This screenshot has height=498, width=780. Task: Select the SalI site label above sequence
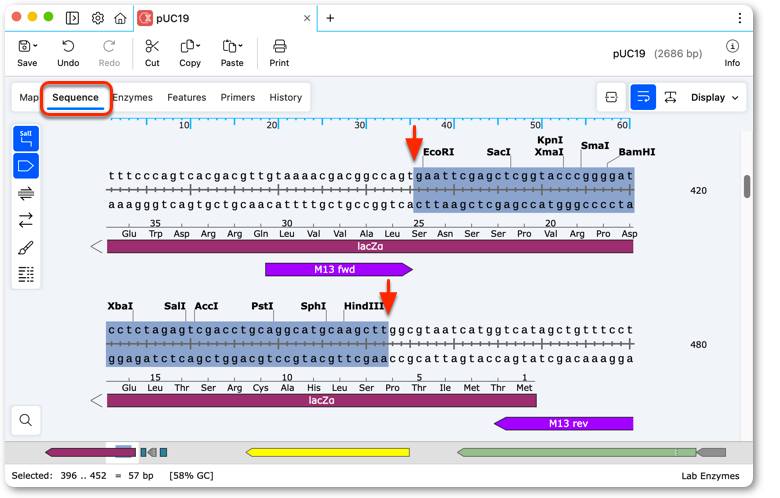175,306
